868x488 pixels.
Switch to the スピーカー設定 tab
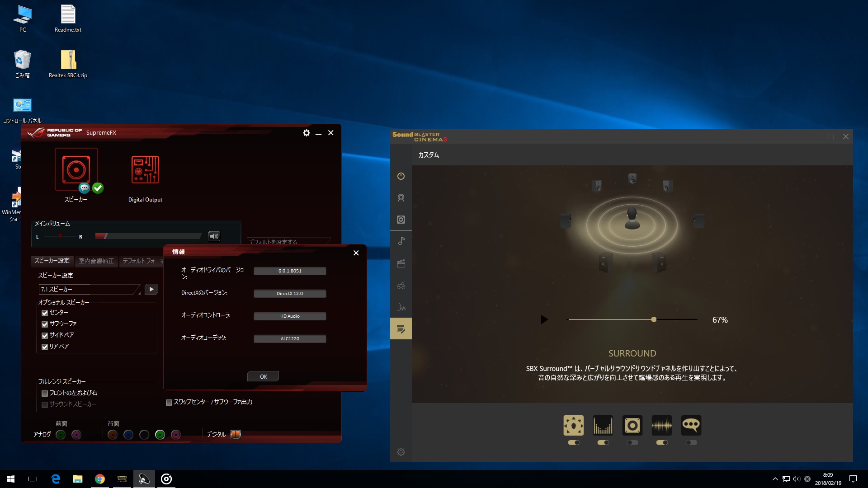coord(52,261)
